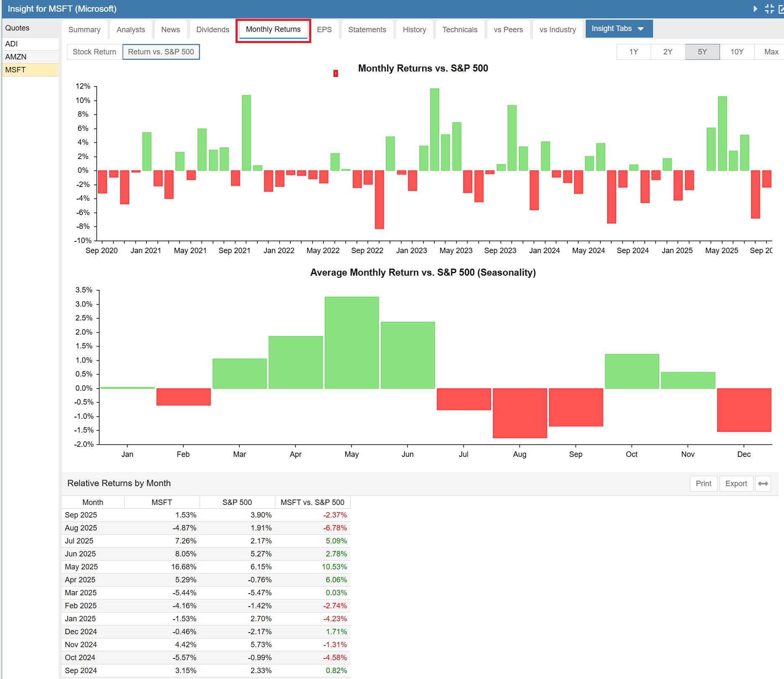The height and width of the screenshot is (679, 784).
Task: Click the collapse fullscreen icon
Action: tap(769, 9)
